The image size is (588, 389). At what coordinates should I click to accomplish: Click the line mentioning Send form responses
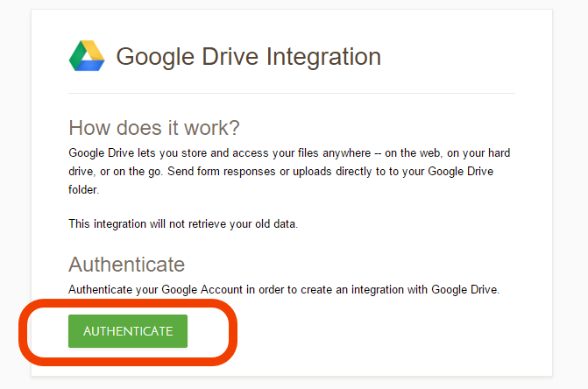tap(281, 171)
